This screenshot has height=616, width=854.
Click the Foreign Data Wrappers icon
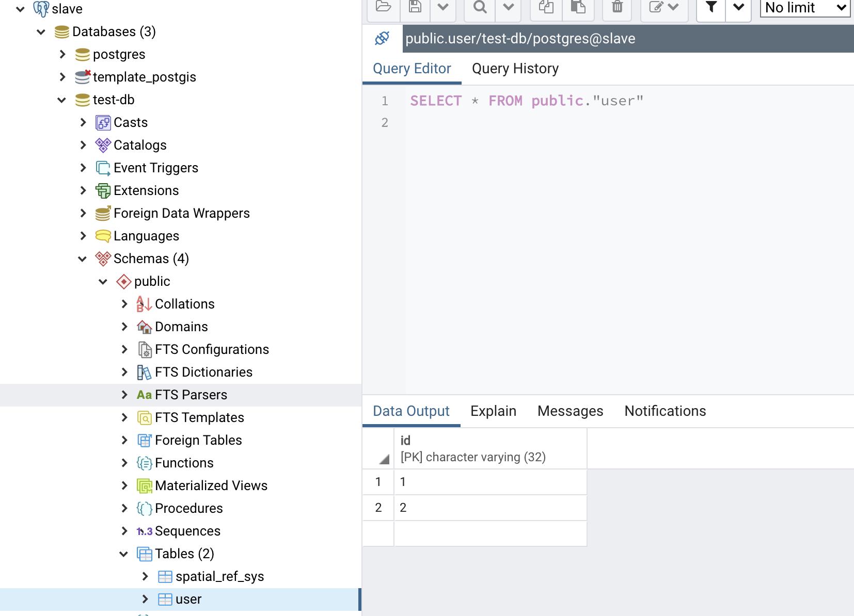click(x=103, y=213)
